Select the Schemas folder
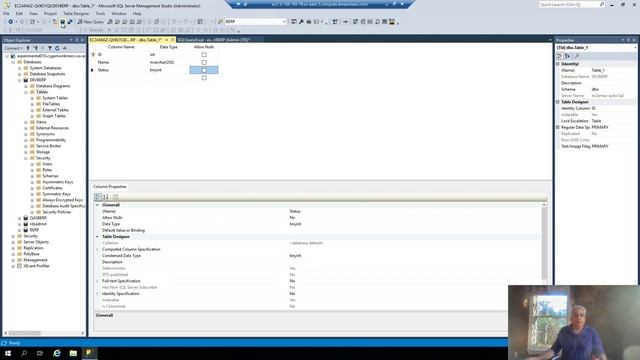Screen dimensions: 640x360 (x=51, y=176)
